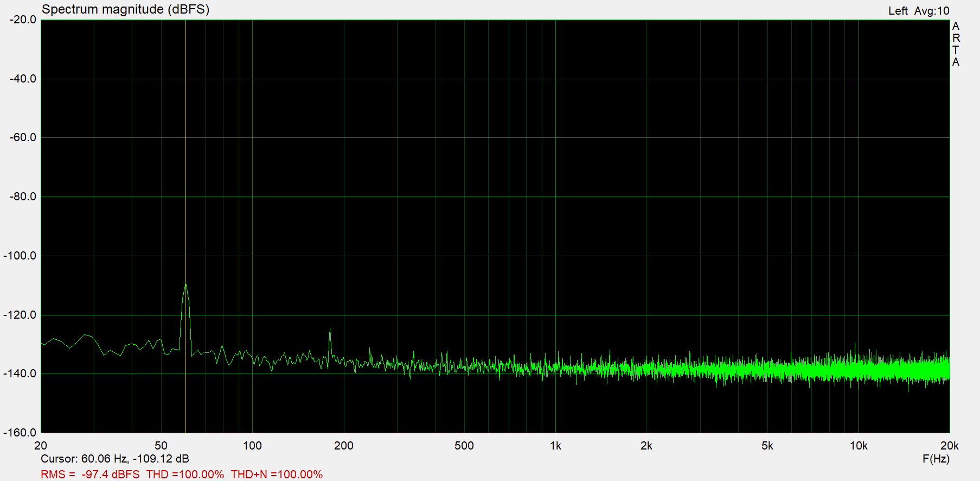The height and width of the screenshot is (481, 980).
Task: Click the 'THD+N =100.00%' readout
Action: point(277,474)
